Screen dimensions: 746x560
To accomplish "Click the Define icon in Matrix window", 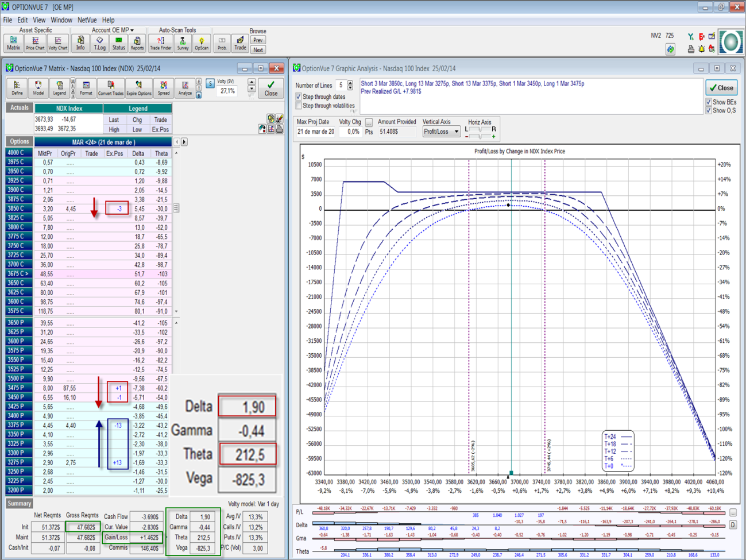I will pos(17,88).
